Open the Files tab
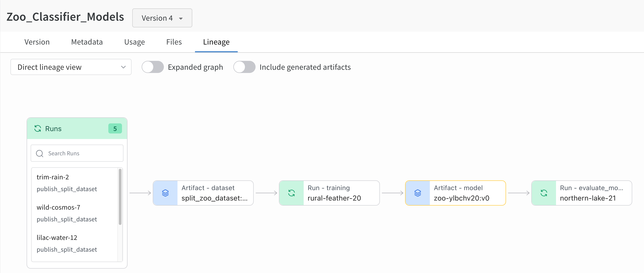This screenshot has height=273, width=644. pos(174,42)
